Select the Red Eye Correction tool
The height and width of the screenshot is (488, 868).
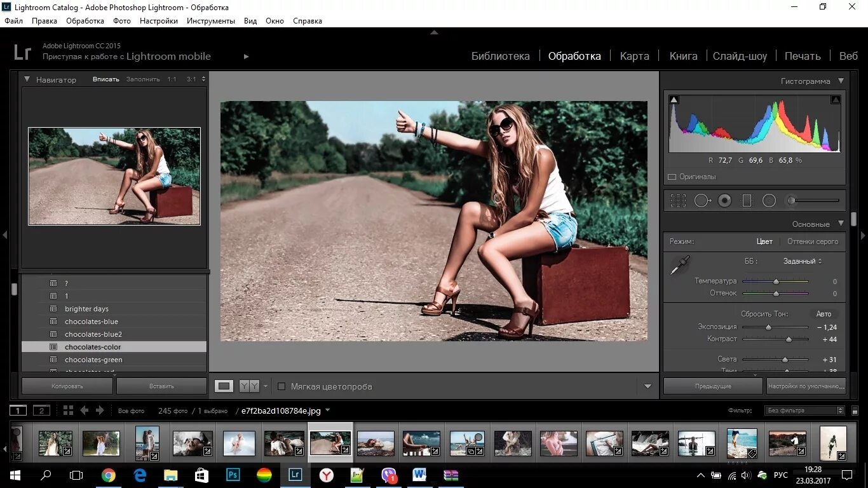click(724, 201)
